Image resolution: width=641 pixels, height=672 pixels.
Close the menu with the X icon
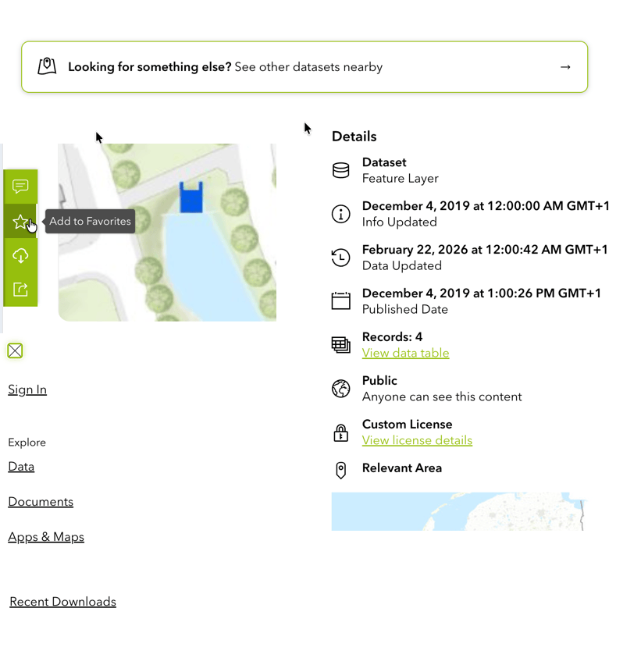(15, 351)
